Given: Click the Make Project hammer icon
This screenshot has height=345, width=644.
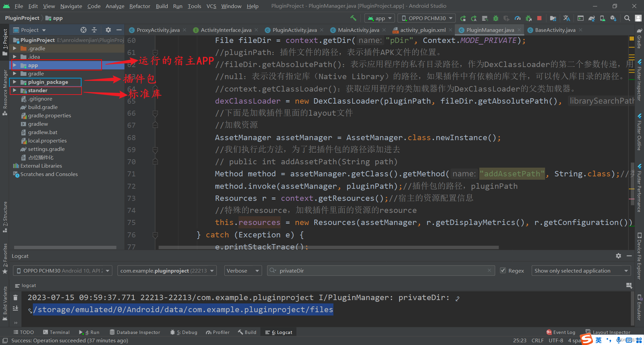Looking at the screenshot, I should tap(353, 18).
